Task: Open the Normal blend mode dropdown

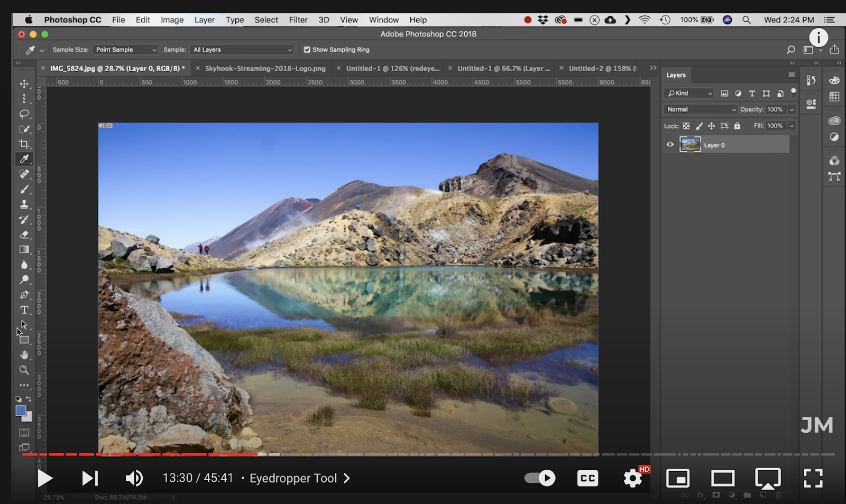Action: 700,109
